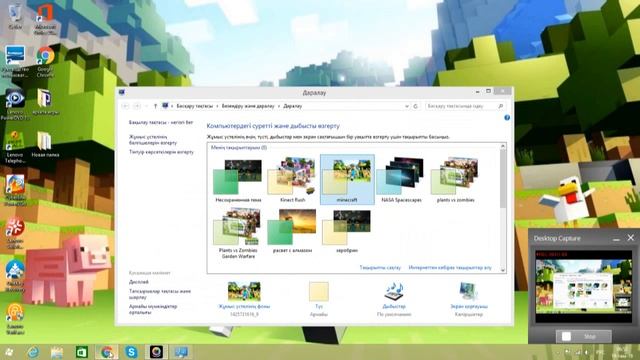The width and height of the screenshot is (640, 360).
Task: Select the Kinect Rush theme
Action: 292,180
